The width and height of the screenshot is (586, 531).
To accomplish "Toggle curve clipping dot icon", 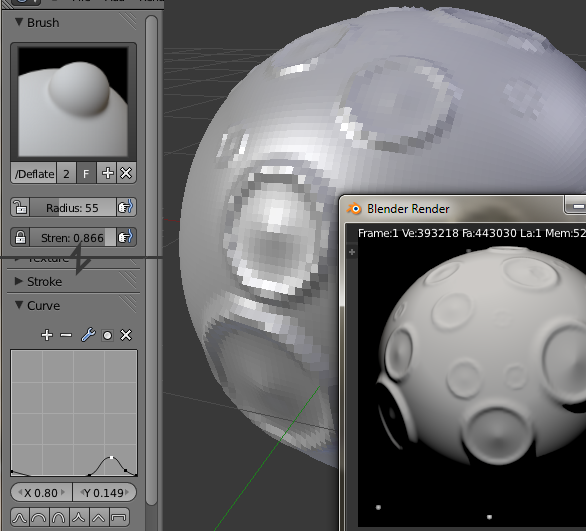I will 107,335.
